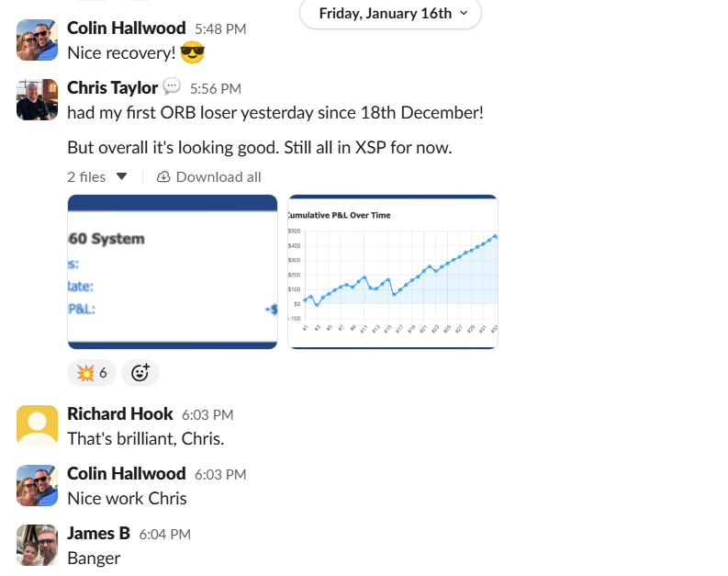Image resolution: width=728 pixels, height=576 pixels.
Task: Click the 5:56 PM message timestamp
Action: tap(215, 89)
